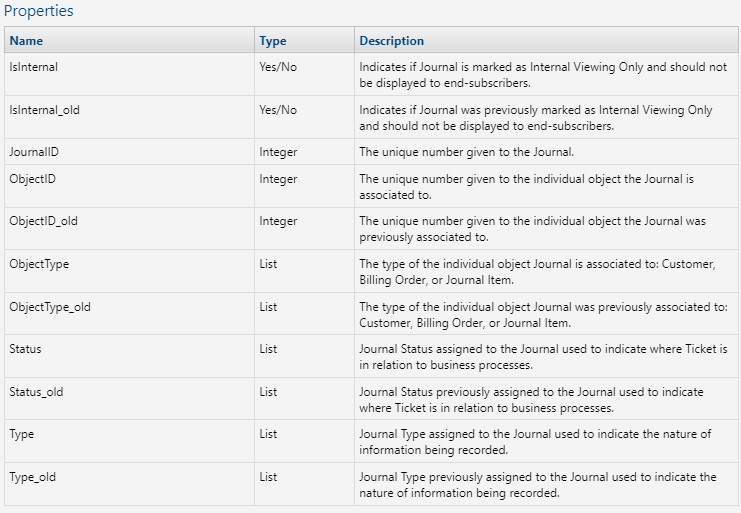Image resolution: width=741 pixels, height=513 pixels.
Task: Click List type in Status_old row
Action: 268,392
